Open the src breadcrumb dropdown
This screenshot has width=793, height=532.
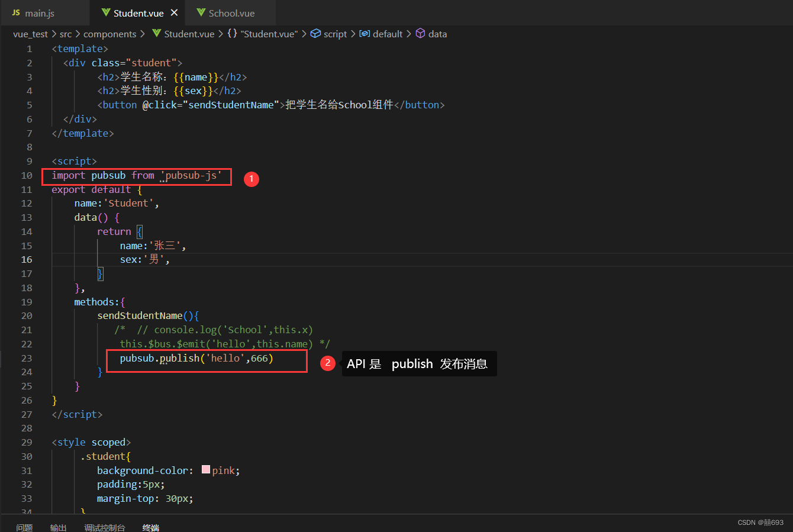pos(66,34)
